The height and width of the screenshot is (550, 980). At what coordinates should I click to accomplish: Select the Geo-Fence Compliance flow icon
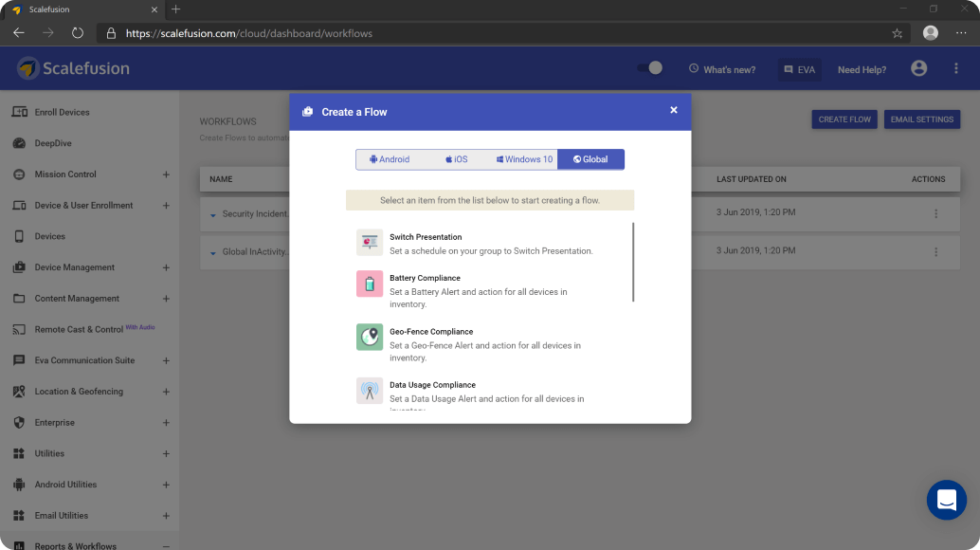point(369,337)
